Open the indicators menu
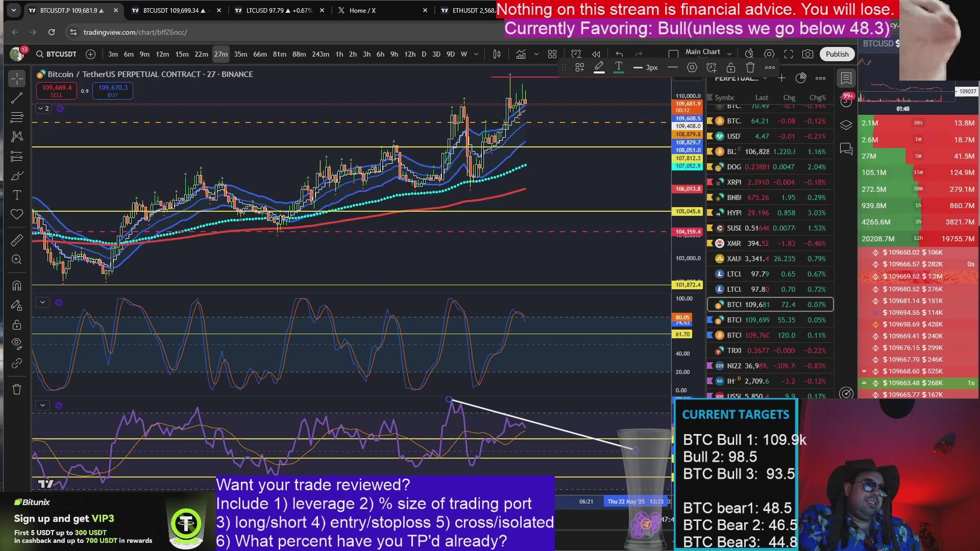Image resolution: width=980 pixels, height=551 pixels. coord(521,54)
